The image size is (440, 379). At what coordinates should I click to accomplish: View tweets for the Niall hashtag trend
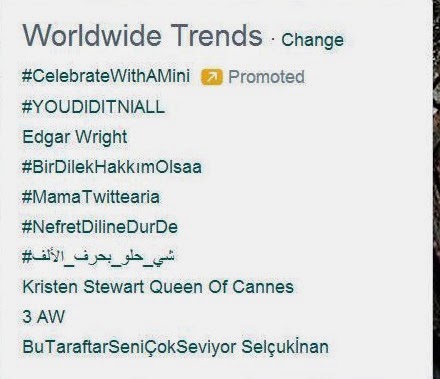click(93, 107)
